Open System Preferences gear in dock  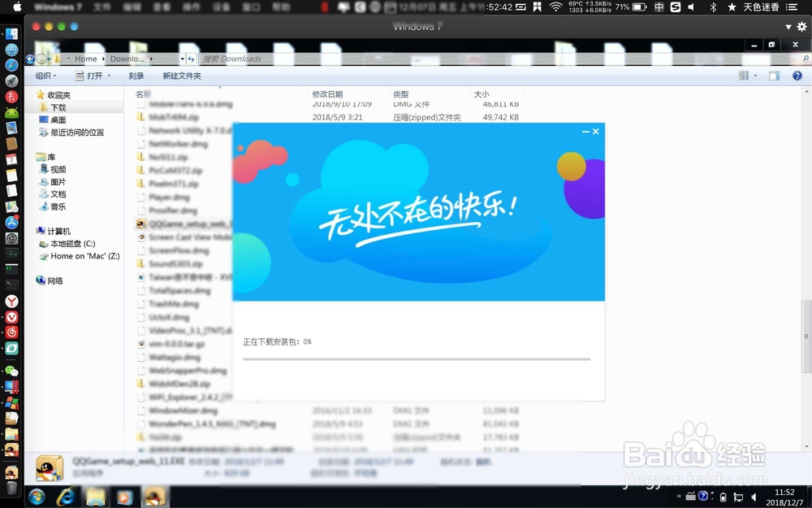11,238
